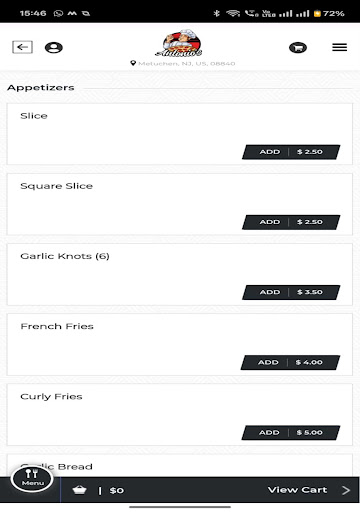Add Curly Fries for $5.00
The height and width of the screenshot is (512, 360).
pyautogui.click(x=291, y=433)
